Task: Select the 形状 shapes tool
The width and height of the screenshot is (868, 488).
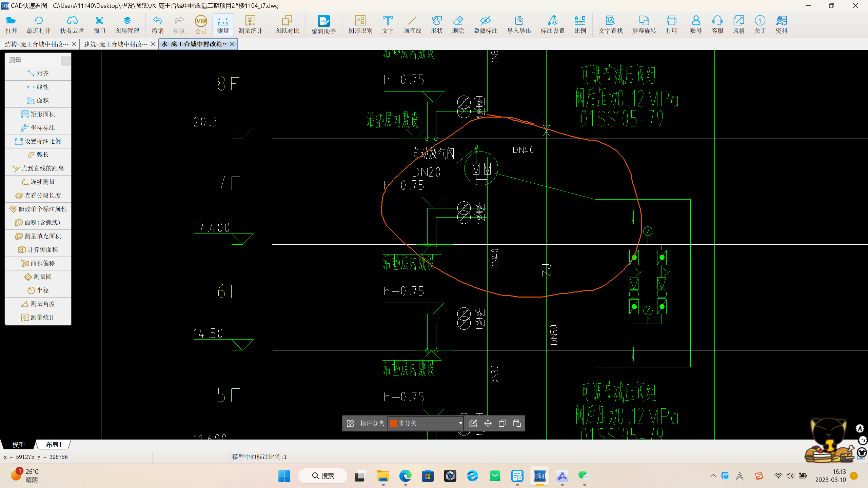Action: 437,25
